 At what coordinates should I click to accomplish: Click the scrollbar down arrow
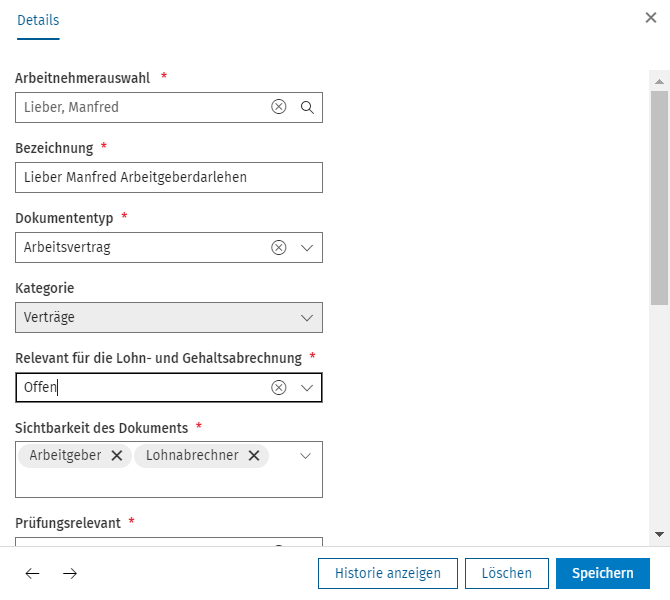click(659, 534)
